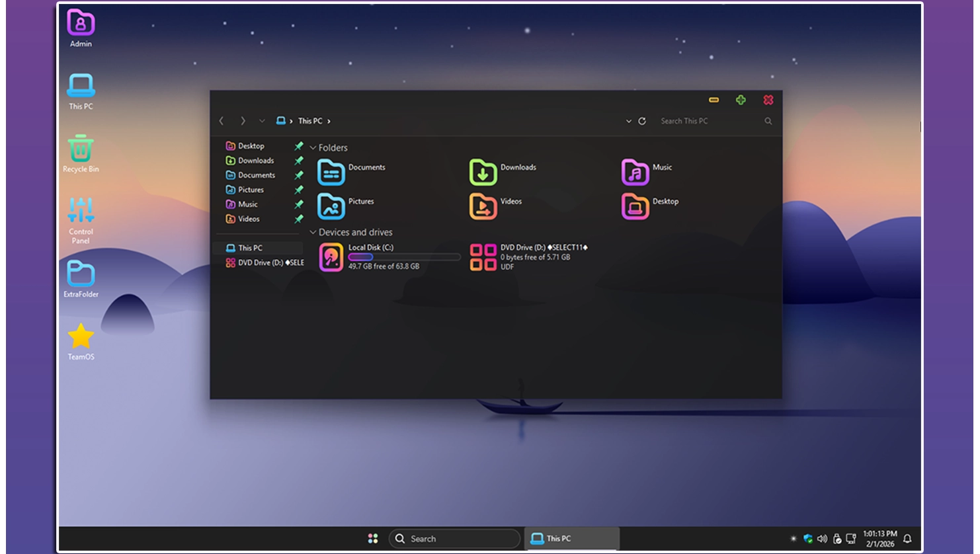Select Music in the navigation sidebar
Viewport: 980px width, 554px height.
248,204
